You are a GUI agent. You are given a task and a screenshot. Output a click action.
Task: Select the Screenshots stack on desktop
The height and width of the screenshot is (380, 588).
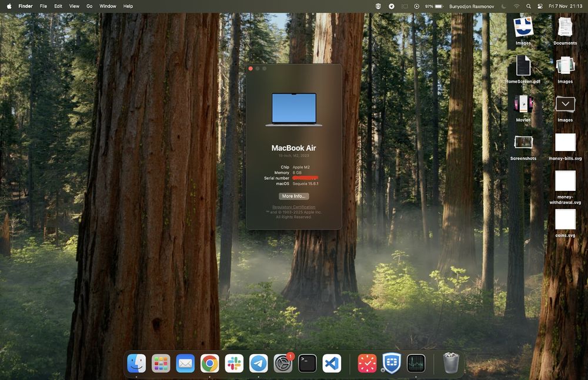point(523,147)
